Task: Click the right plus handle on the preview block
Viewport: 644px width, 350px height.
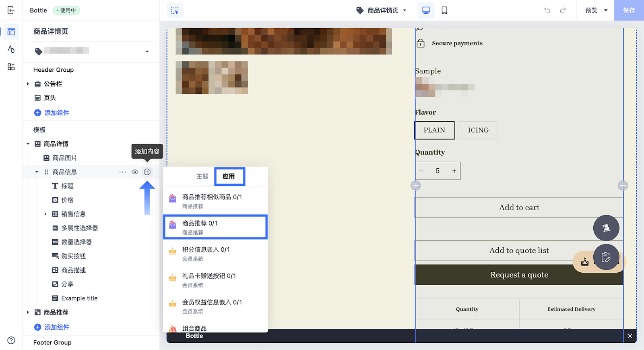Action: tap(623, 186)
